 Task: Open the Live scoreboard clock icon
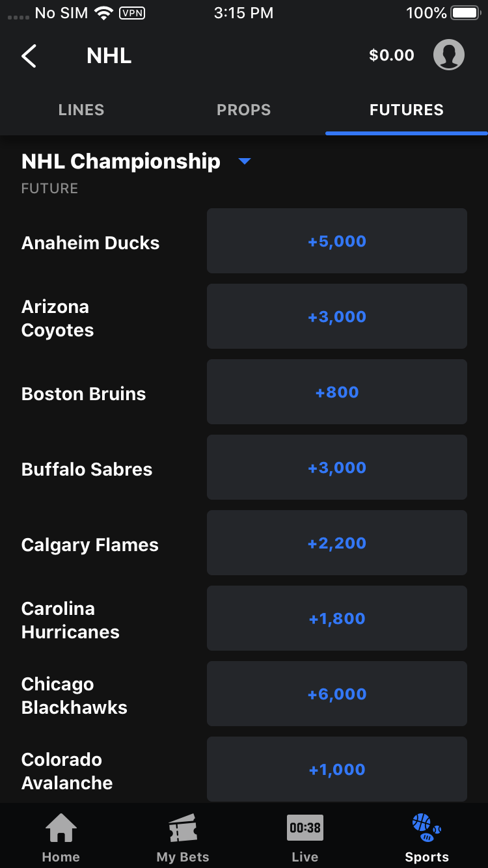tap(305, 828)
